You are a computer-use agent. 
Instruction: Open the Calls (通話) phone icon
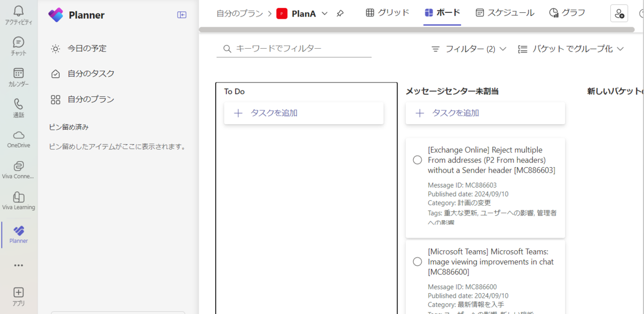coord(19,104)
